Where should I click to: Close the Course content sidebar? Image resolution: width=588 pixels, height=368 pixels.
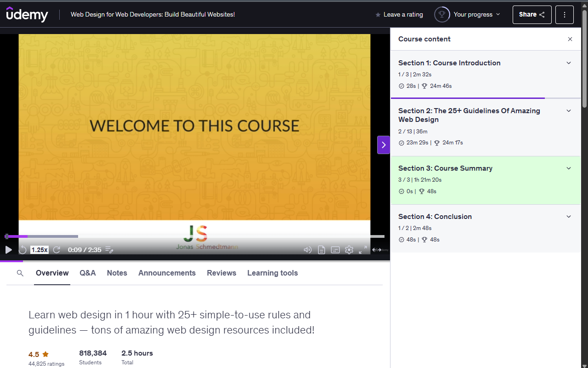coord(570,39)
